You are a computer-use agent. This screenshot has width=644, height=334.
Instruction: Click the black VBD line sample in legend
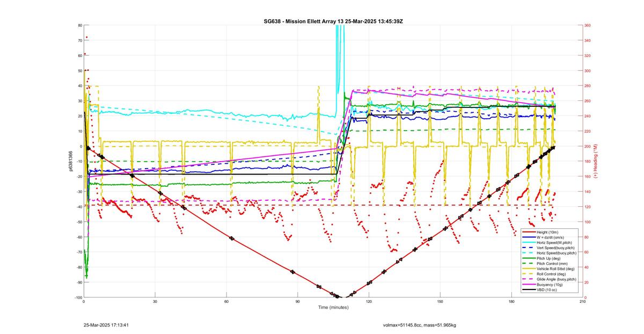[x=529, y=290]
